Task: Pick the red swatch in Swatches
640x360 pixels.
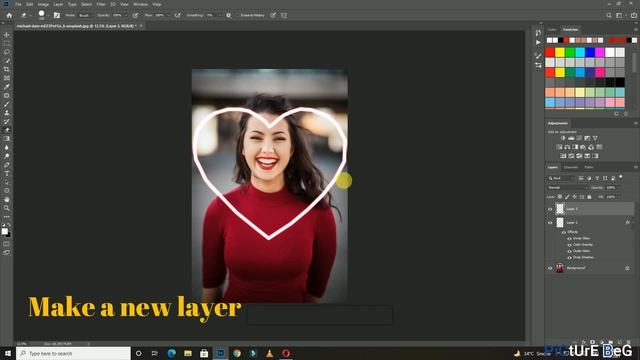Action: [550, 52]
